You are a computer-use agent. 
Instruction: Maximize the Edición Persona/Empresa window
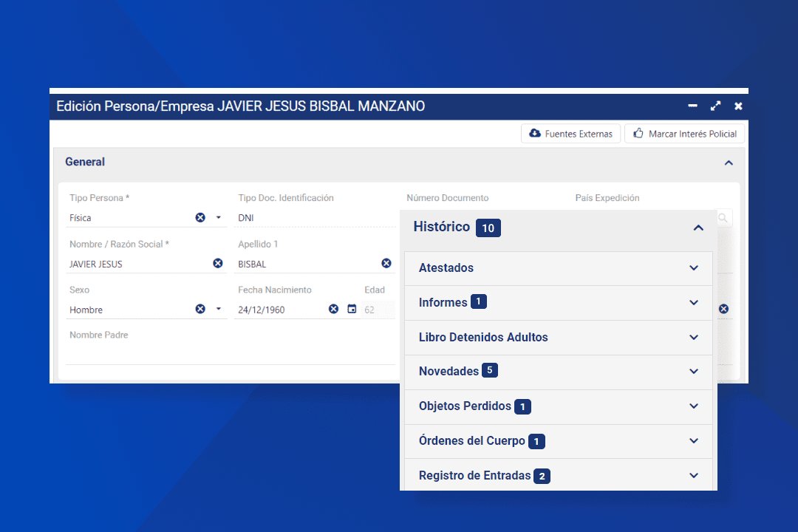click(715, 106)
